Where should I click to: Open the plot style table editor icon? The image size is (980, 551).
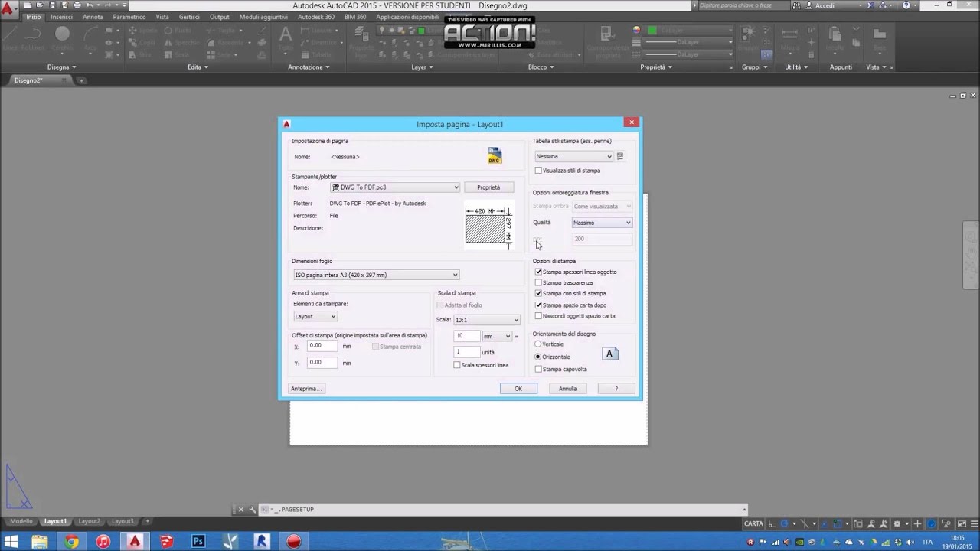pyautogui.click(x=620, y=156)
